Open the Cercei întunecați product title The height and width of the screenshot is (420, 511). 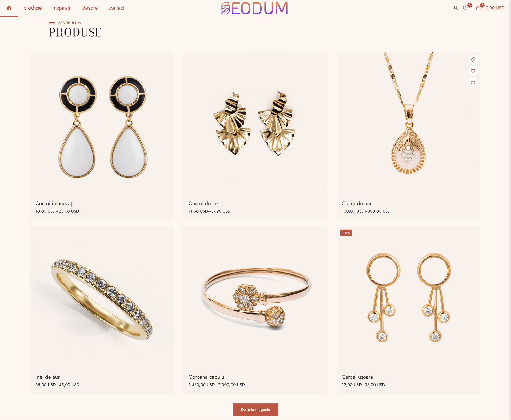coord(54,203)
